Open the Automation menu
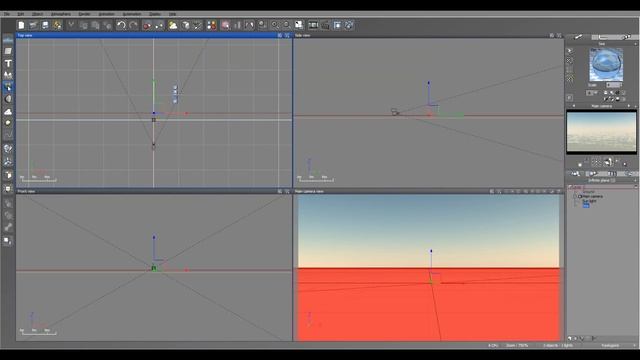 point(132,14)
